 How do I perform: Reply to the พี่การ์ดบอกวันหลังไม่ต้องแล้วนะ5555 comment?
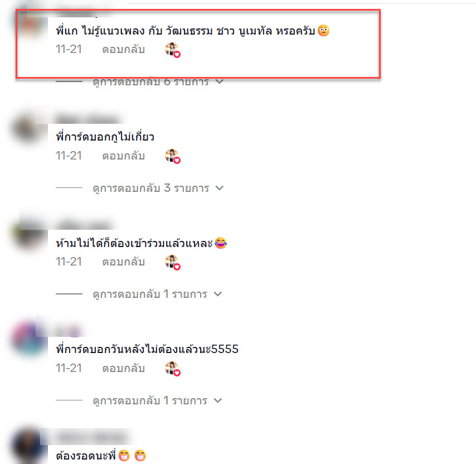[123, 368]
